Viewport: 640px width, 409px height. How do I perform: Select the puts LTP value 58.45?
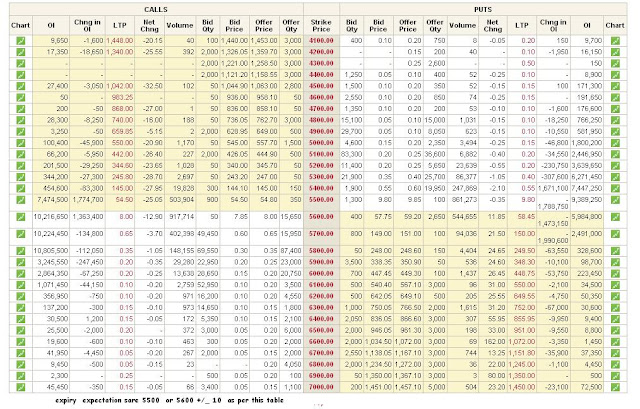pos(526,217)
